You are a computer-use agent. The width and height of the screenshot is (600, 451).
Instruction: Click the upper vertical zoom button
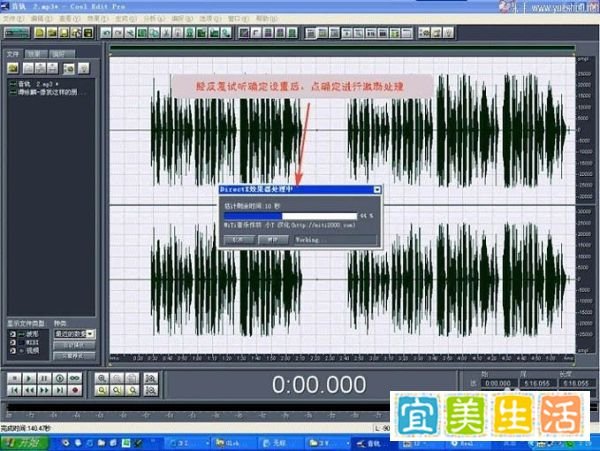(151, 378)
